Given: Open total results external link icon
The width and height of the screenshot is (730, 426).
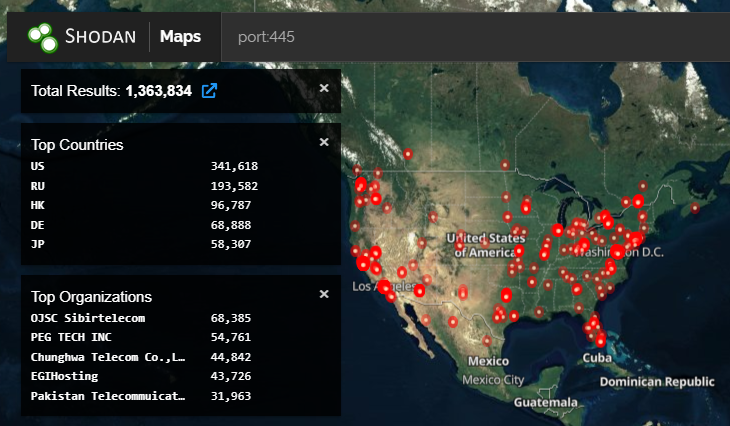Looking at the screenshot, I should [209, 90].
